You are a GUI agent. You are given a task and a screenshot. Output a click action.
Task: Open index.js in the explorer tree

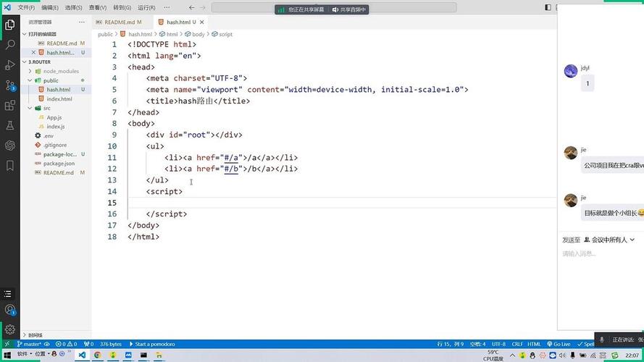point(56,127)
